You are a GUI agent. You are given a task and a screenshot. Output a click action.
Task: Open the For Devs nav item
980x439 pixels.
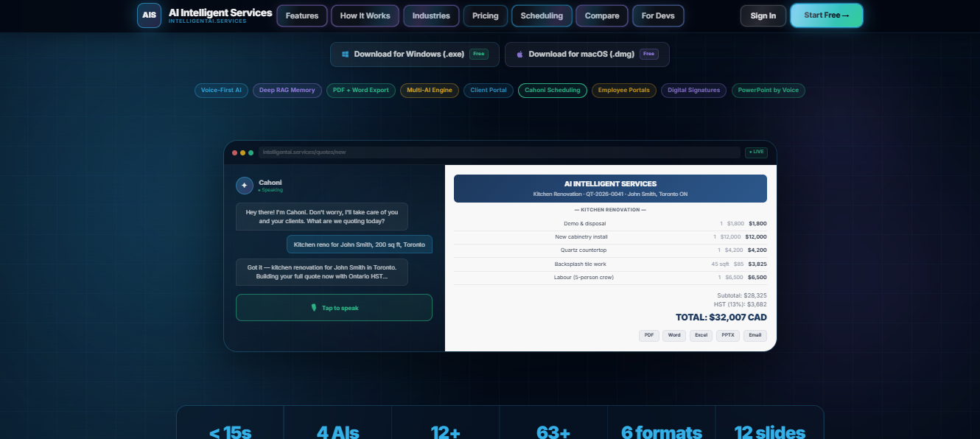pyautogui.click(x=658, y=15)
